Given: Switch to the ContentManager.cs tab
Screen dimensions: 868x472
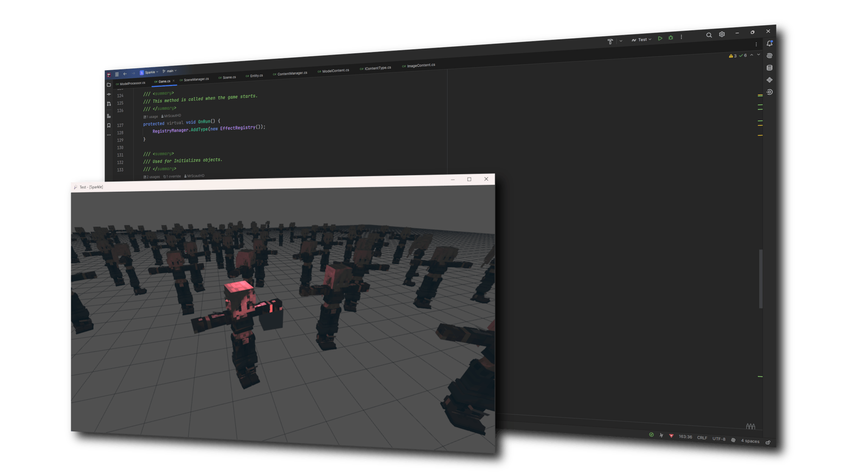Looking at the screenshot, I should [x=292, y=74].
